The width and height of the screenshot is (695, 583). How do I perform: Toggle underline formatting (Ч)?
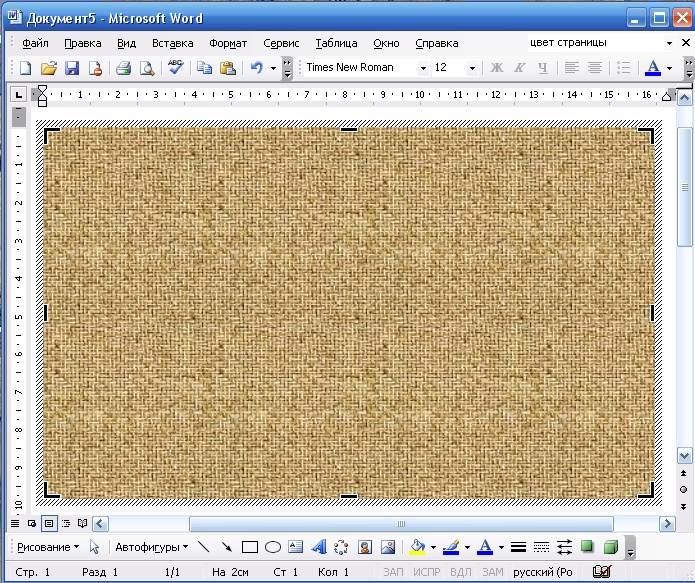[542, 68]
